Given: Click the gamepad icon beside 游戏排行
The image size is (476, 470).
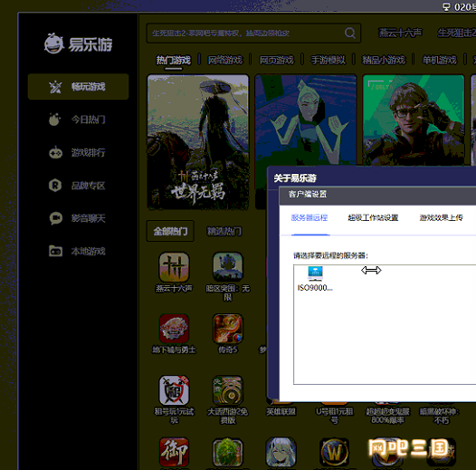Looking at the screenshot, I should (x=55, y=152).
